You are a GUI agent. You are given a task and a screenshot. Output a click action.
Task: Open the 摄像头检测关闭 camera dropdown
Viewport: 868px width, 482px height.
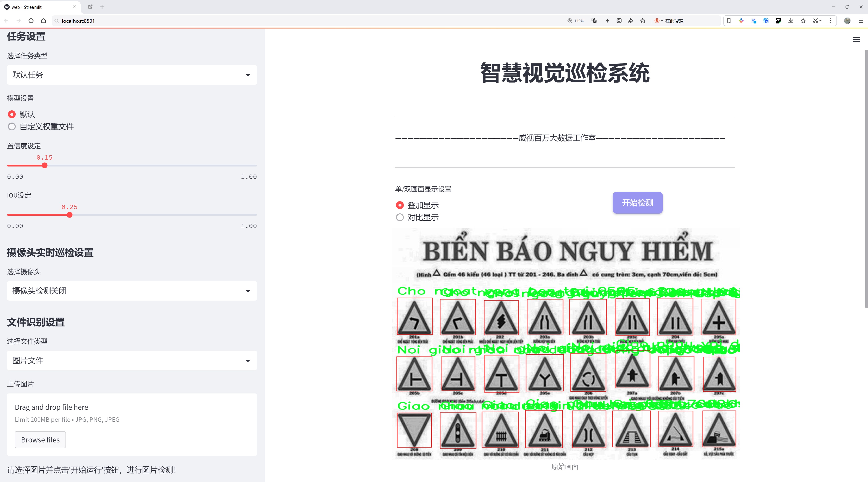coord(132,291)
